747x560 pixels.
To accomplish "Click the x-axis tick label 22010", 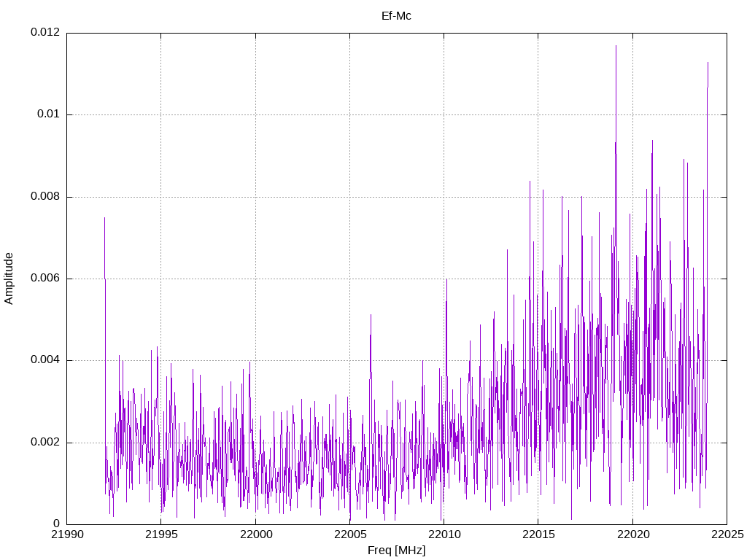I will pos(444,534).
